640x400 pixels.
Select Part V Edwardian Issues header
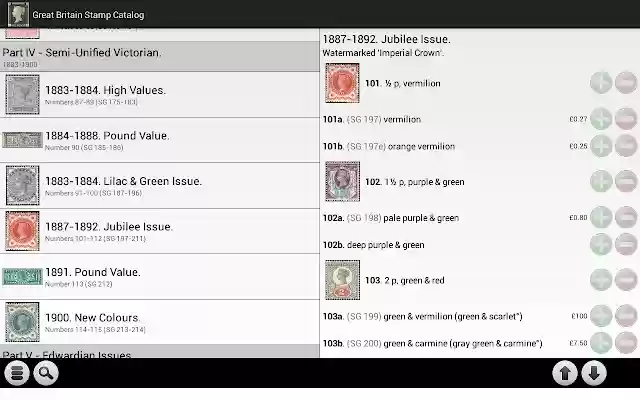click(160, 351)
